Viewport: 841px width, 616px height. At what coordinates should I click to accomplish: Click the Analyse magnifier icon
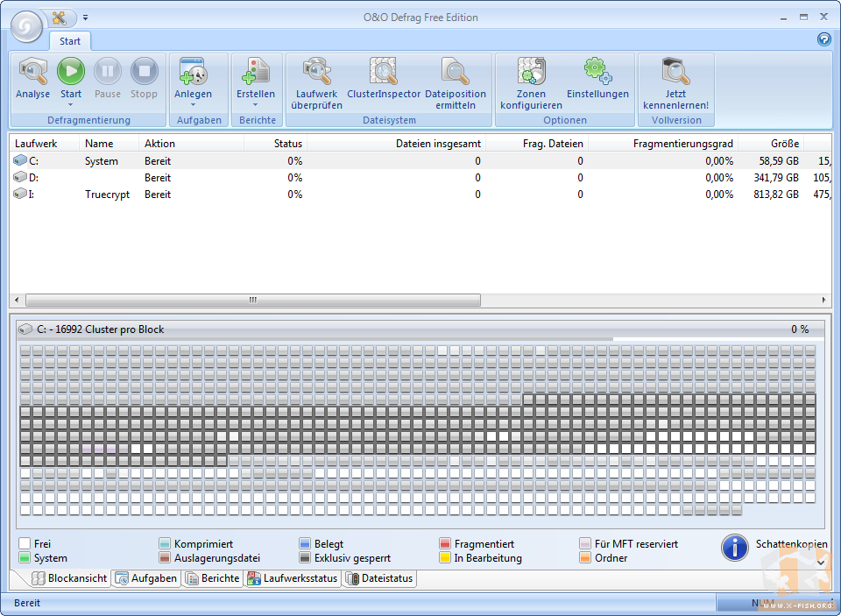coord(32,71)
